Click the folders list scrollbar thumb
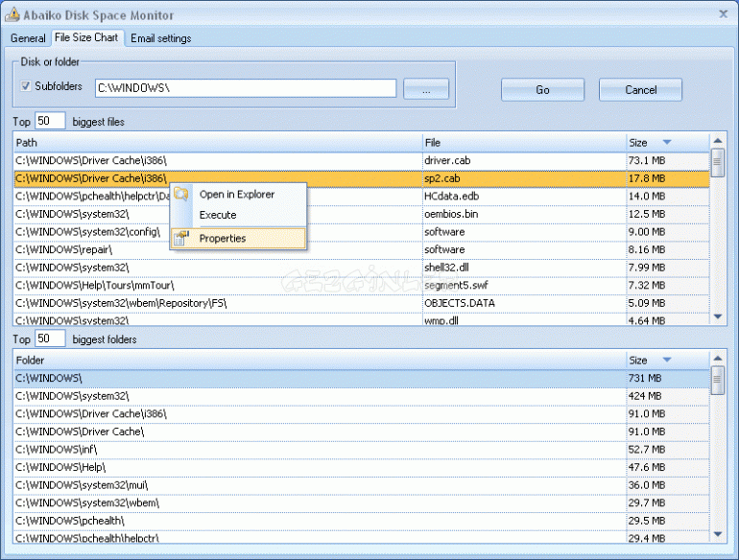This screenshot has width=739, height=560. point(718,380)
